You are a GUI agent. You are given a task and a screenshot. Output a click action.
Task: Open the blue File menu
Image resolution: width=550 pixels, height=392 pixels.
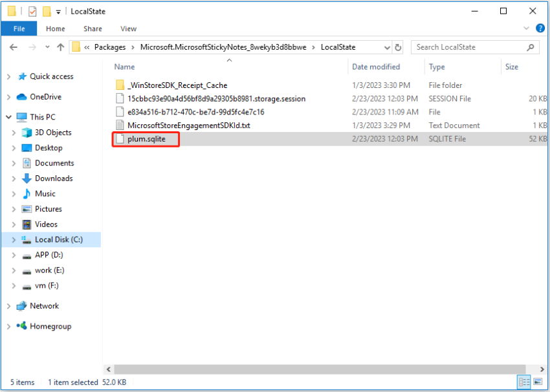pyautogui.click(x=19, y=28)
